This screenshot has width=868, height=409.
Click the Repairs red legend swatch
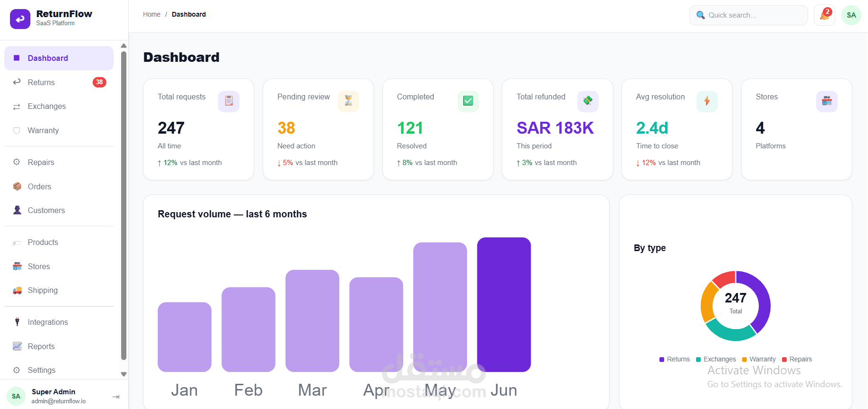coord(784,360)
